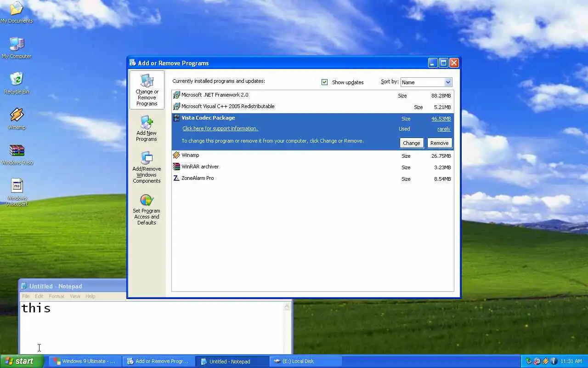Open Notepad Format menu

coord(57,296)
